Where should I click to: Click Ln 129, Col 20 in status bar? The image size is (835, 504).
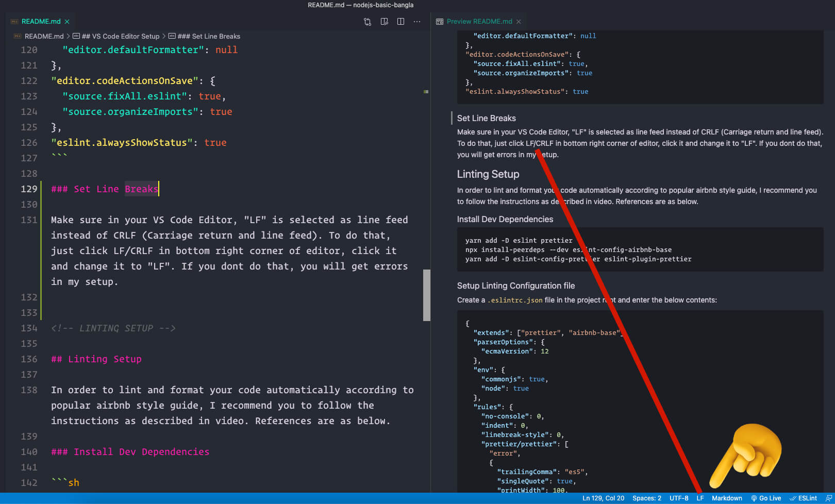pyautogui.click(x=603, y=498)
